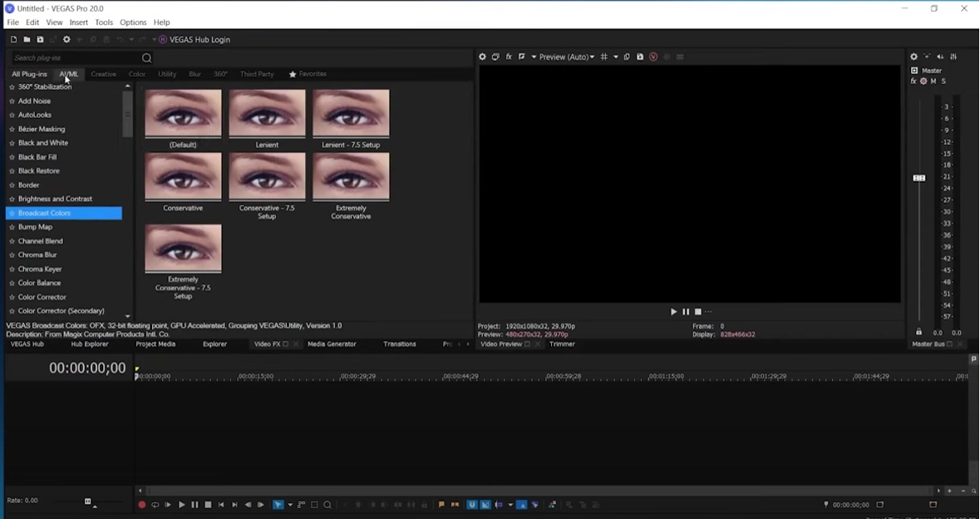Switch to the Transitions tab
This screenshot has width=980, height=519.
click(x=400, y=344)
